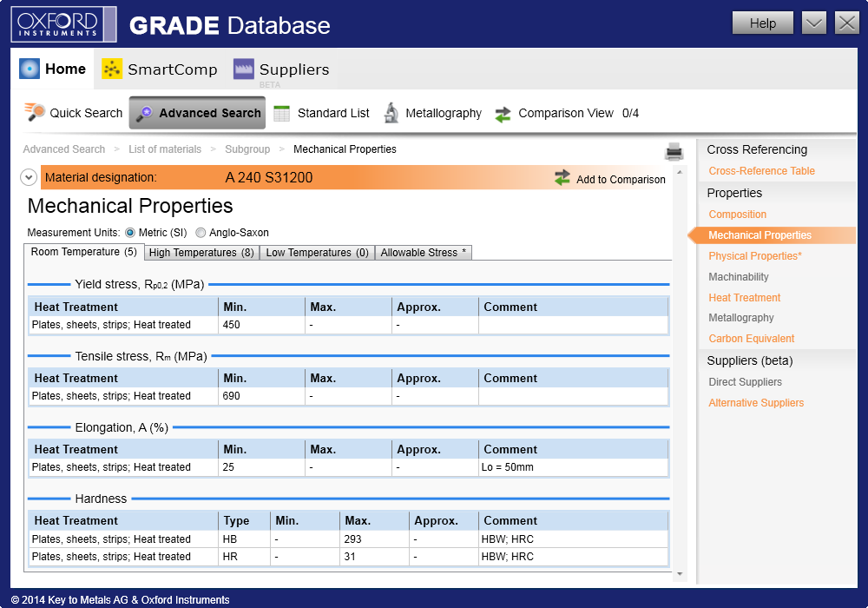Print the page with the printer icon

(674, 151)
